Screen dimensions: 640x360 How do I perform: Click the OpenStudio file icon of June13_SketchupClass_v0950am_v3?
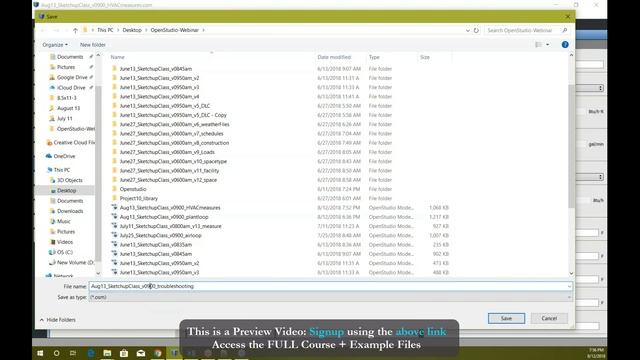(x=114, y=272)
